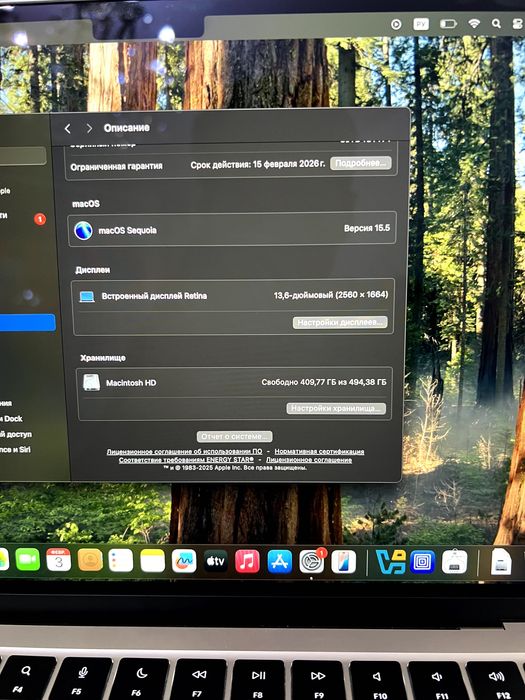Open sidebar item ending in Siri
Screen dimensions: 525x700
click(15, 450)
